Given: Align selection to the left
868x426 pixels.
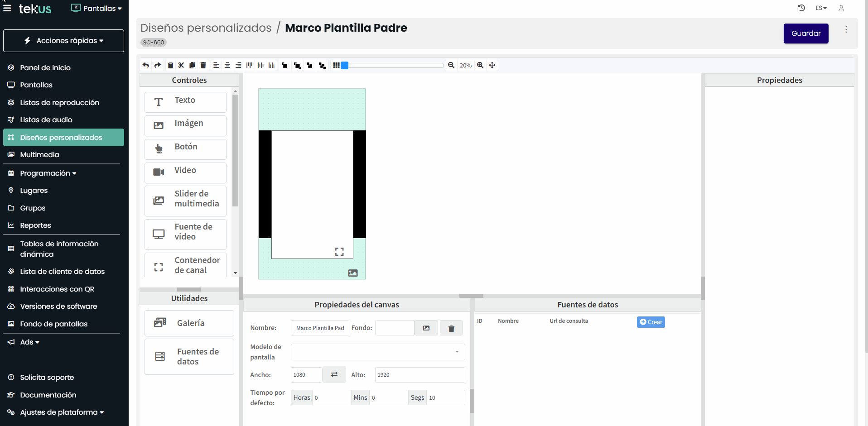Looking at the screenshot, I should (216, 65).
